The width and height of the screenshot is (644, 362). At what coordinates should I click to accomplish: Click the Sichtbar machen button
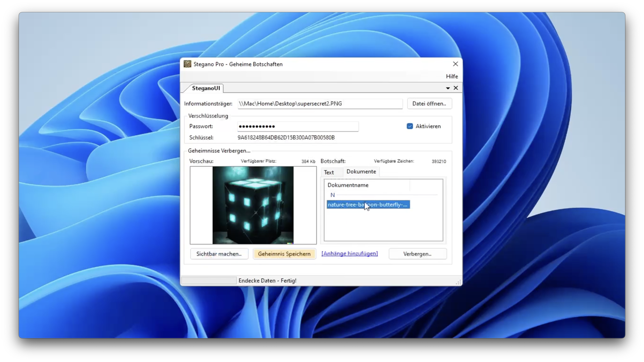pos(219,254)
